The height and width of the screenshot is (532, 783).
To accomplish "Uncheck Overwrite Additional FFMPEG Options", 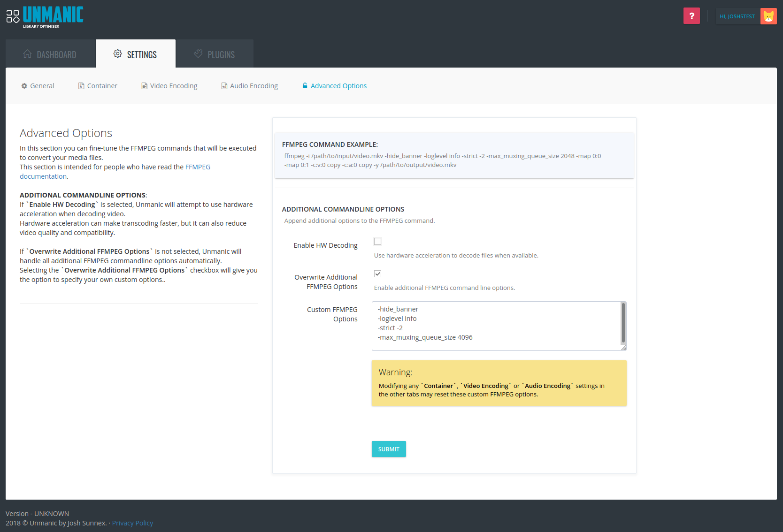I will pos(377,274).
